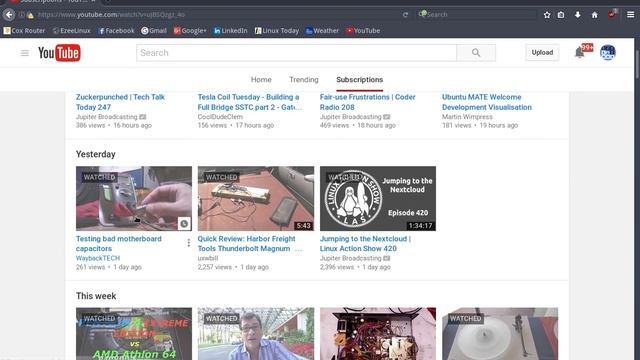This screenshot has width=640, height=360.
Task: Open Jumping to the Nextcloud title link
Action: (x=365, y=244)
